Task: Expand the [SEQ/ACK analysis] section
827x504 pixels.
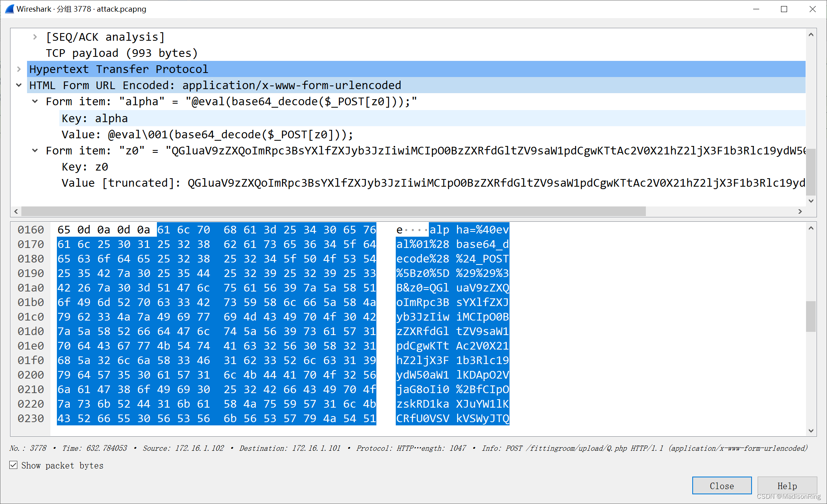Action: pyautogui.click(x=35, y=37)
